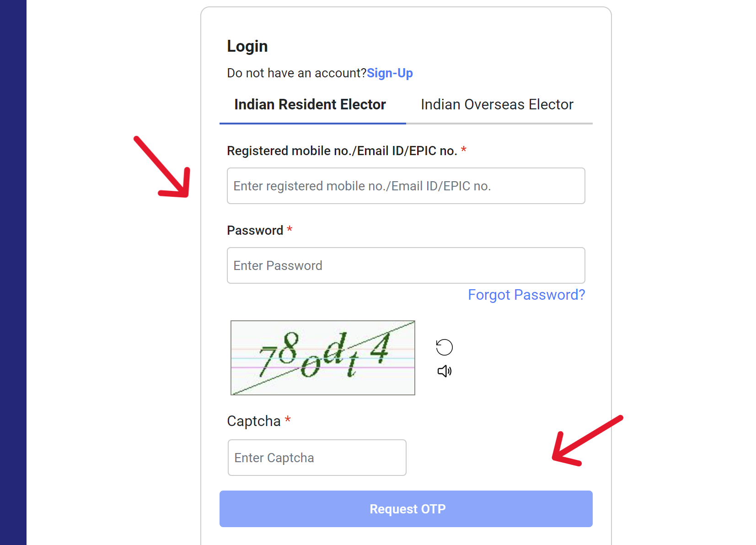Viewport: 756px width, 545px height.
Task: Click the Login heading
Action: [247, 46]
